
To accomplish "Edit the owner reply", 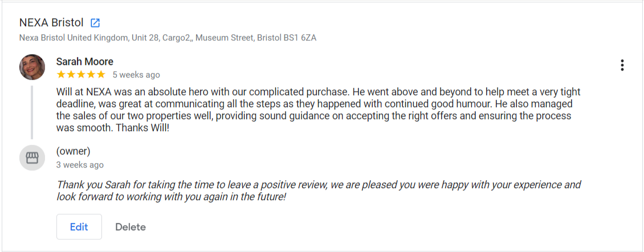I will click(79, 227).
